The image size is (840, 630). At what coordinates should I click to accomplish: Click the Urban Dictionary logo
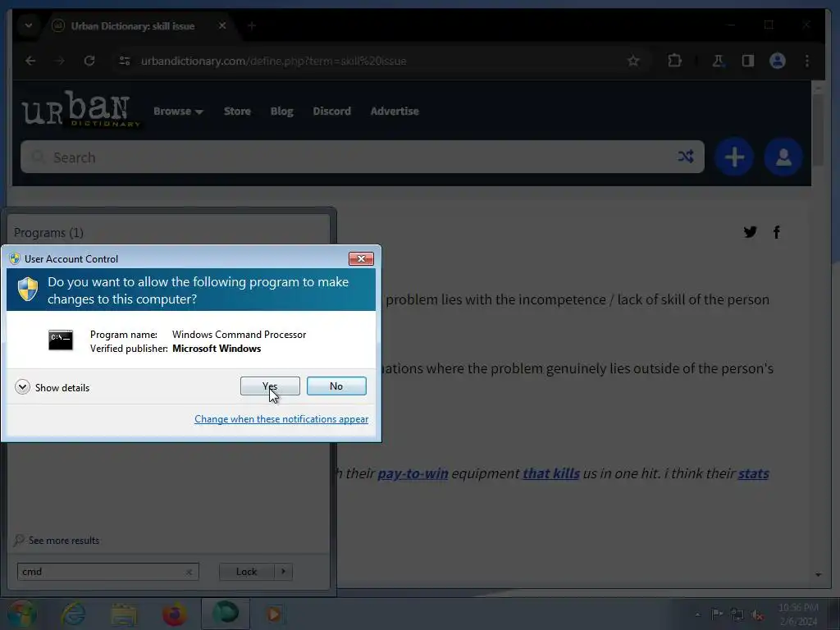coord(80,109)
